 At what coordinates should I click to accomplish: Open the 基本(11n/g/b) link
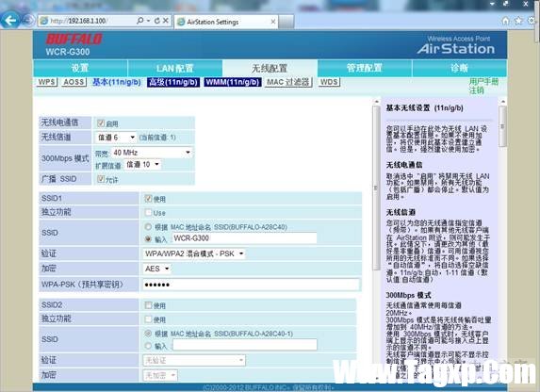117,82
